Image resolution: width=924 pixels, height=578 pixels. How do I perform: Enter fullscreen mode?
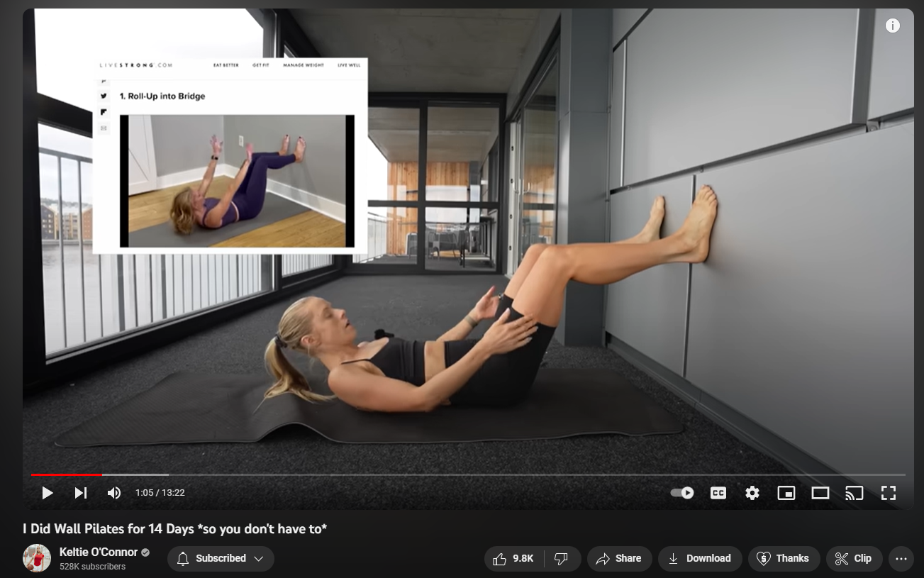point(888,492)
